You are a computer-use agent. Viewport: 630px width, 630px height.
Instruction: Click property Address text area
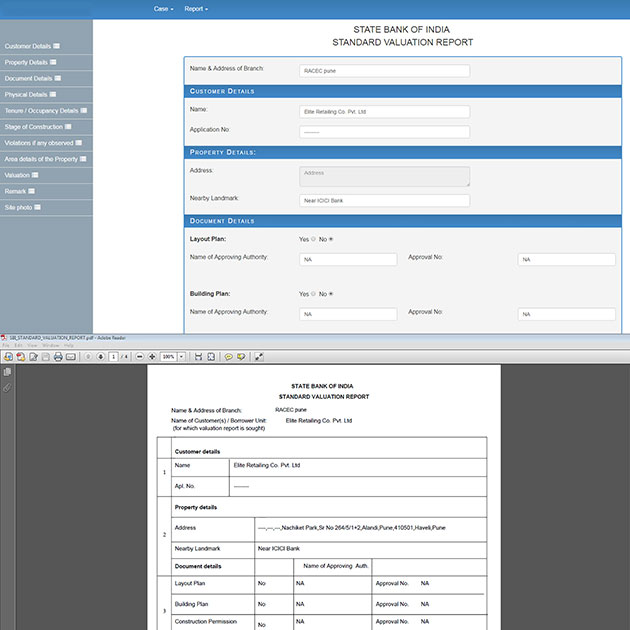point(385,176)
